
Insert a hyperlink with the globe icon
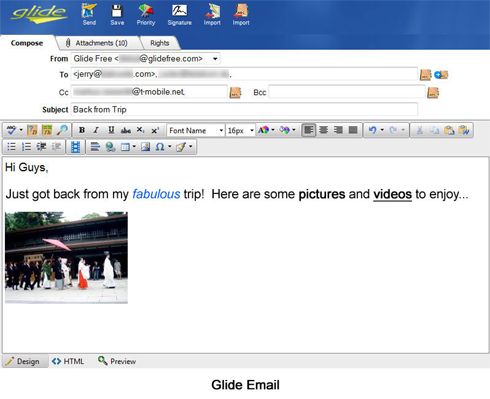(110, 147)
